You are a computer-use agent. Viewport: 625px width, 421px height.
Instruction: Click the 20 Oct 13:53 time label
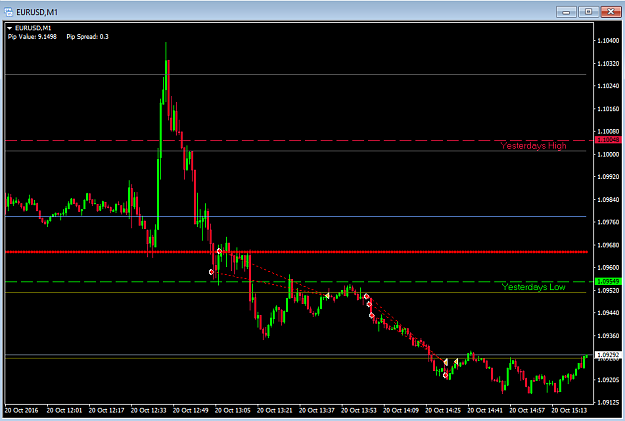click(359, 410)
